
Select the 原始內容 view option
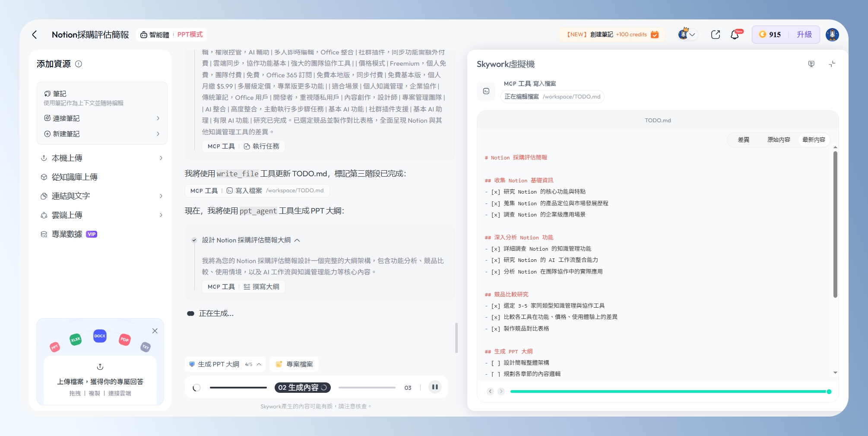pyautogui.click(x=778, y=140)
